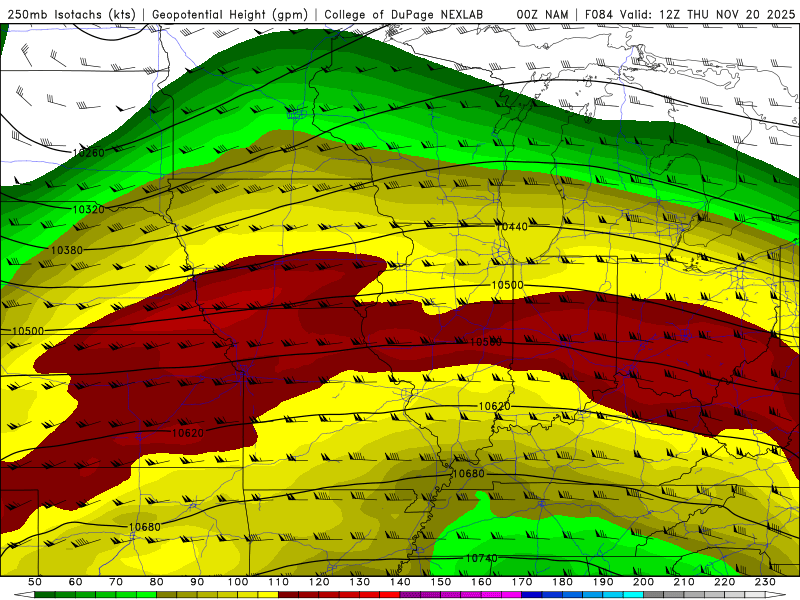
Task: Click the 160 kt color bar label
Action: coord(481,582)
